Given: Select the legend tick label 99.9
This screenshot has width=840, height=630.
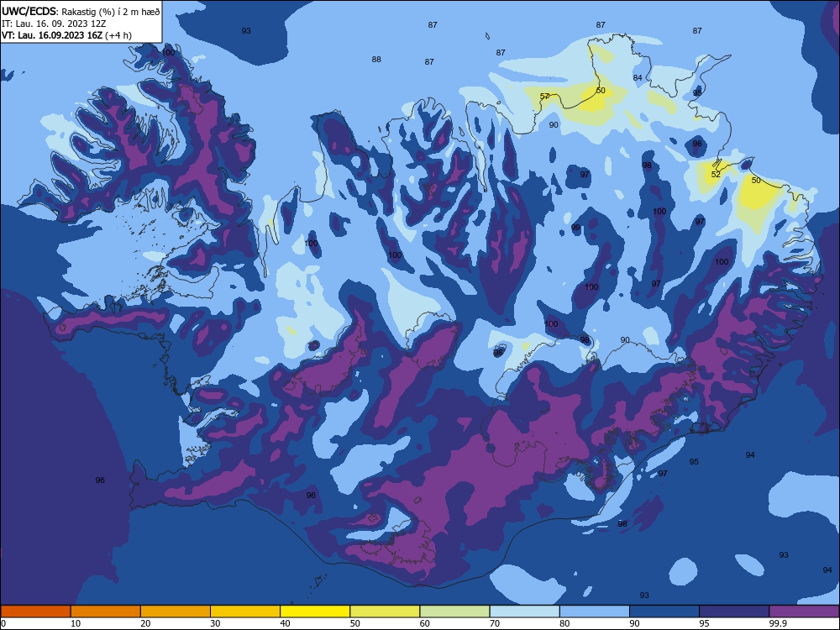Looking at the screenshot, I should (778, 623).
